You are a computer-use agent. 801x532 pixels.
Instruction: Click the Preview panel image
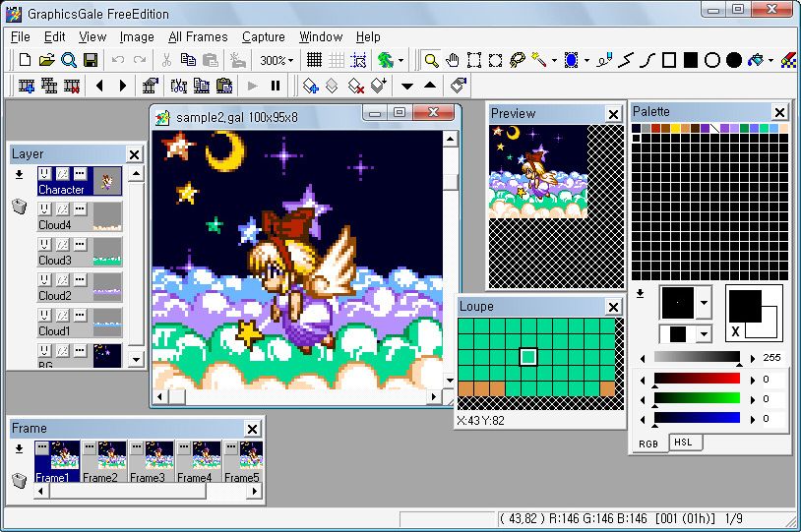[x=538, y=171]
